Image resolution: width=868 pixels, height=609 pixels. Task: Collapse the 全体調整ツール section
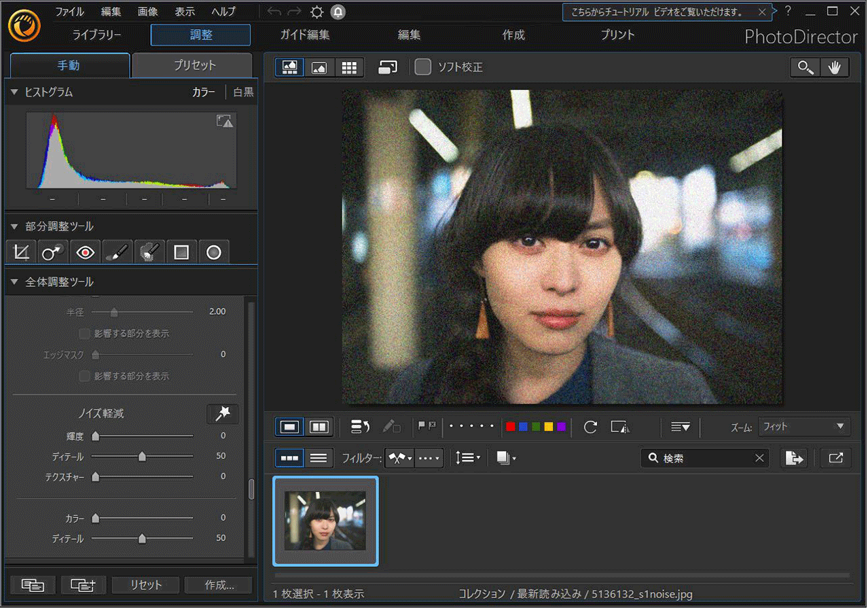14,282
